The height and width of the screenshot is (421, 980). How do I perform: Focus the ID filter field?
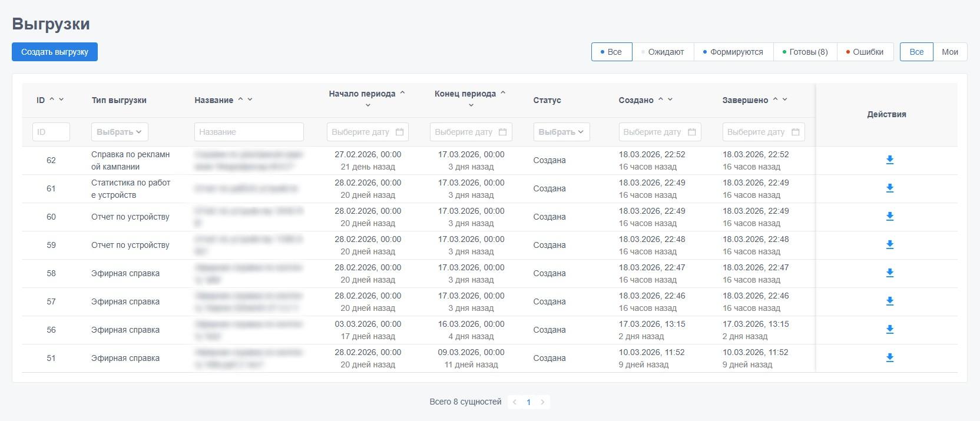(51, 132)
